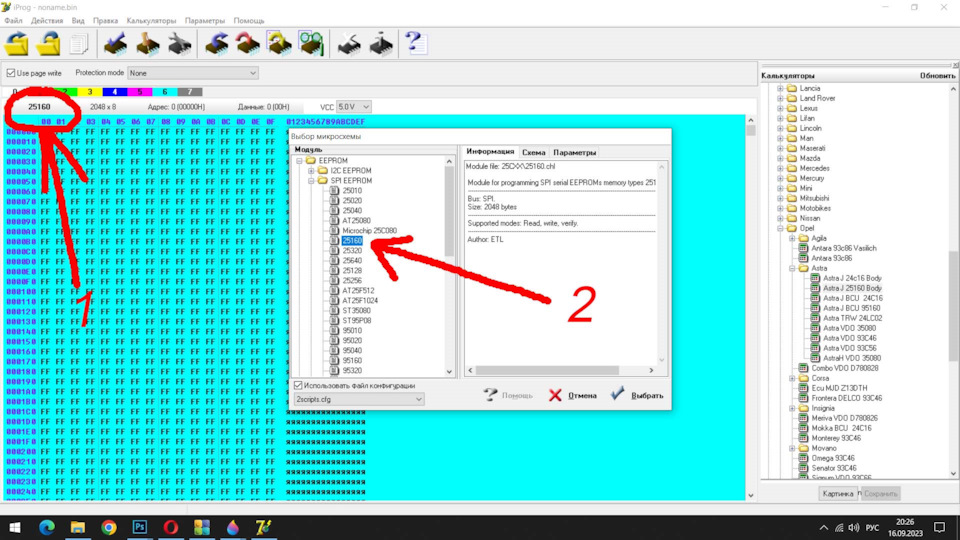This screenshot has height=540, width=960.
Task: Open the 2scripts.cfg configuration dropdown
Action: pos(359,399)
